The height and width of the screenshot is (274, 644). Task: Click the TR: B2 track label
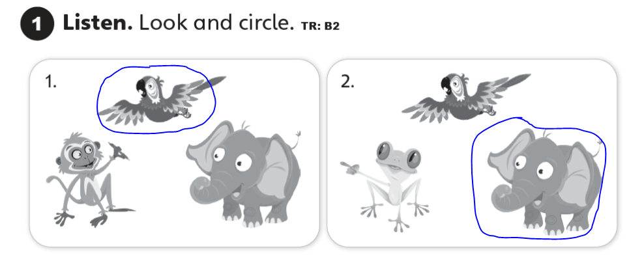[x=320, y=26]
